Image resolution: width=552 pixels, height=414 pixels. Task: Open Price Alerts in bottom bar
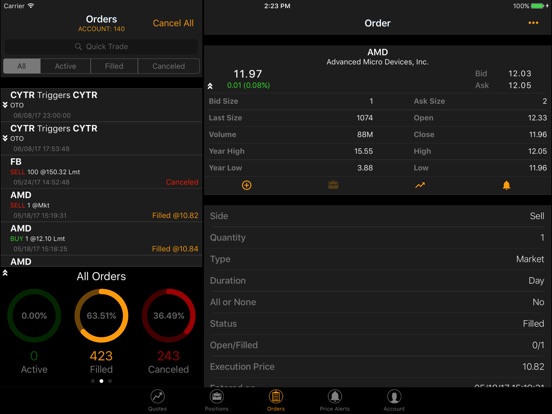click(x=334, y=400)
